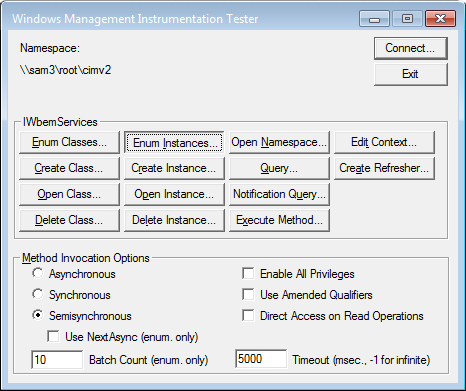Click Enum Instances... button
This screenshot has width=466, height=391.
174,142
